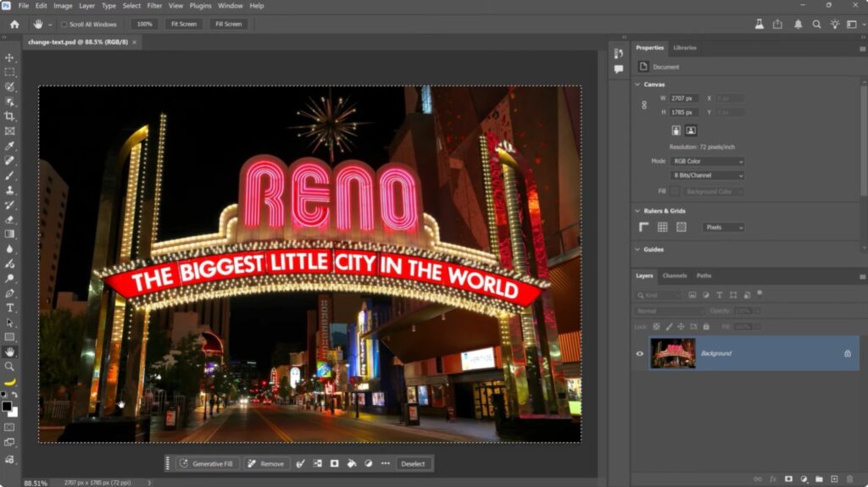The image size is (868, 487).
Task: Set canvas orientation to portrait
Action: (676, 130)
